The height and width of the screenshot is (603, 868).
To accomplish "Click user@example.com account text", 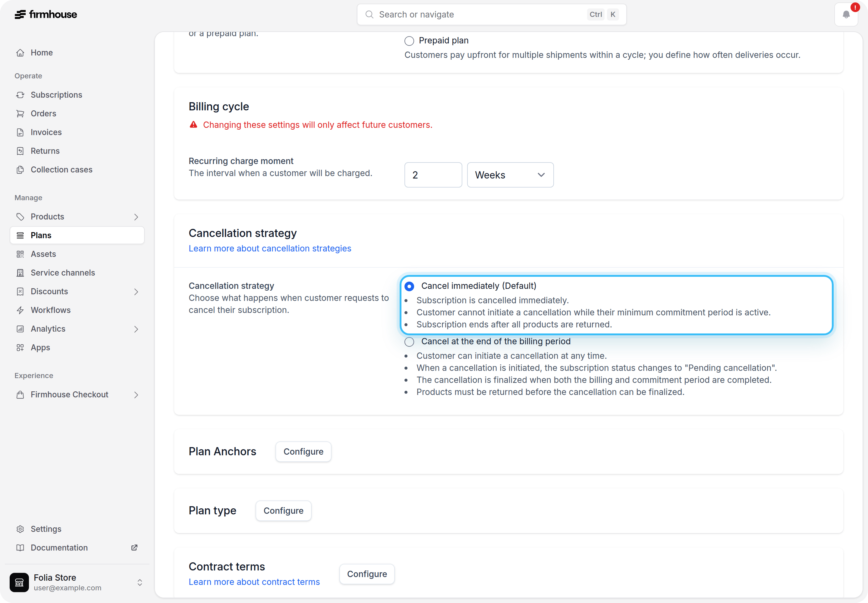I will pyautogui.click(x=67, y=588).
